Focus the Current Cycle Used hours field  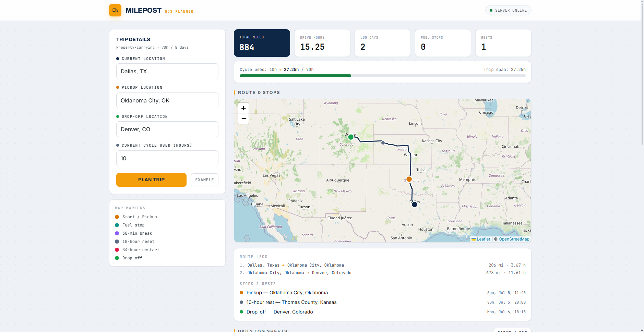[167, 158]
